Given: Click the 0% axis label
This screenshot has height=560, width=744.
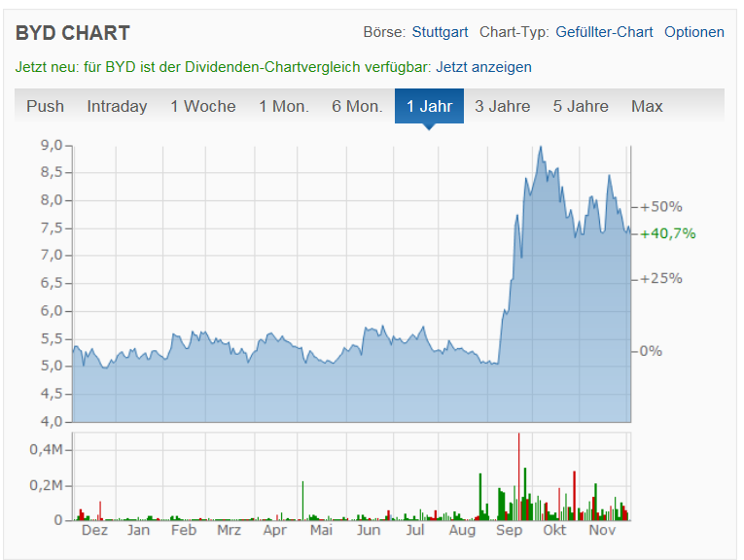Looking at the screenshot, I should [651, 351].
